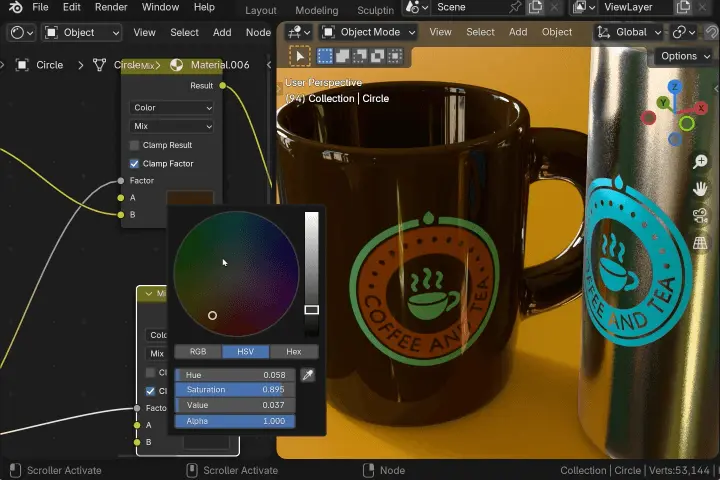
Task: Choose the invert selection mode icon
Action: tap(377, 56)
